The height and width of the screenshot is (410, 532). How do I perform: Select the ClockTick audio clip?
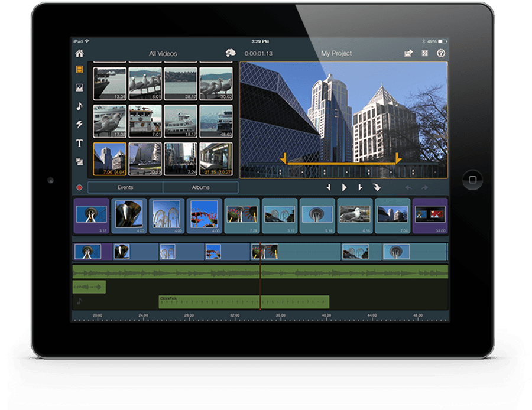pyautogui.click(x=244, y=302)
